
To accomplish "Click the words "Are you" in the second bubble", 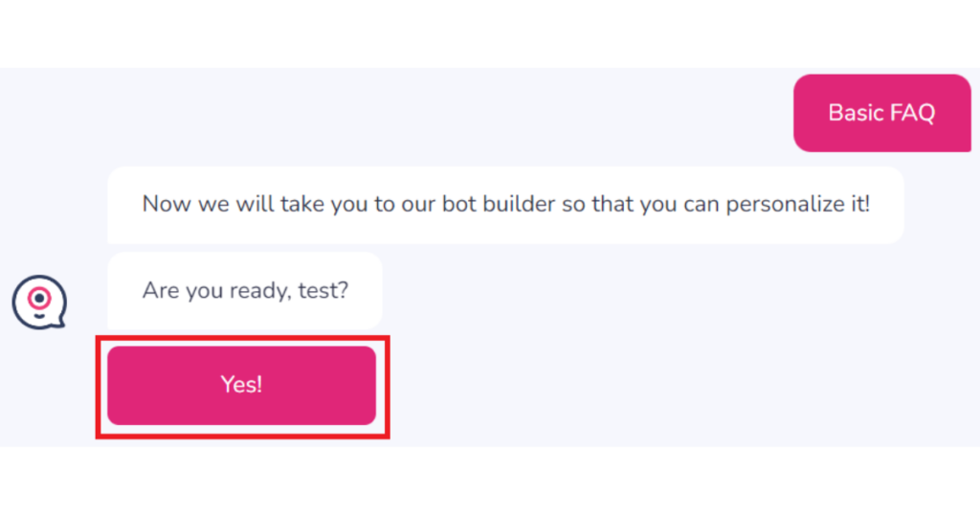I will (x=177, y=289).
